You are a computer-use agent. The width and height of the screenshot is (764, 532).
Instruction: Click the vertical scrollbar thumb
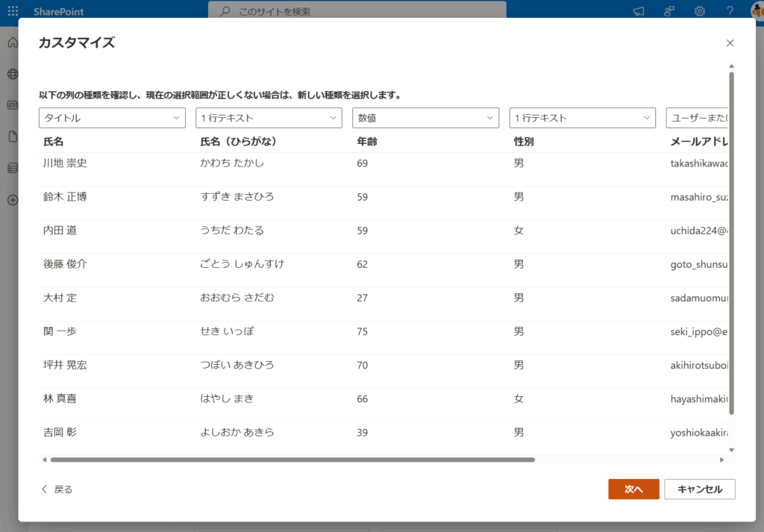click(x=731, y=243)
